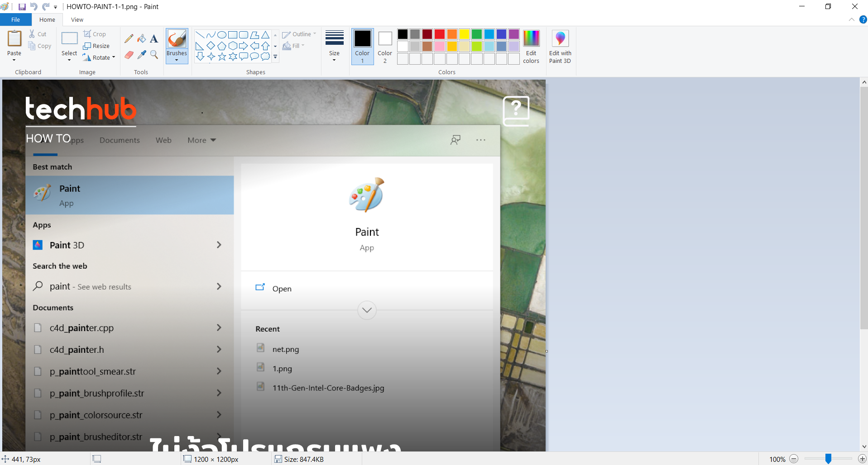Open the Brushes dropdown arrow
The width and height of the screenshot is (868, 465).
tap(177, 60)
